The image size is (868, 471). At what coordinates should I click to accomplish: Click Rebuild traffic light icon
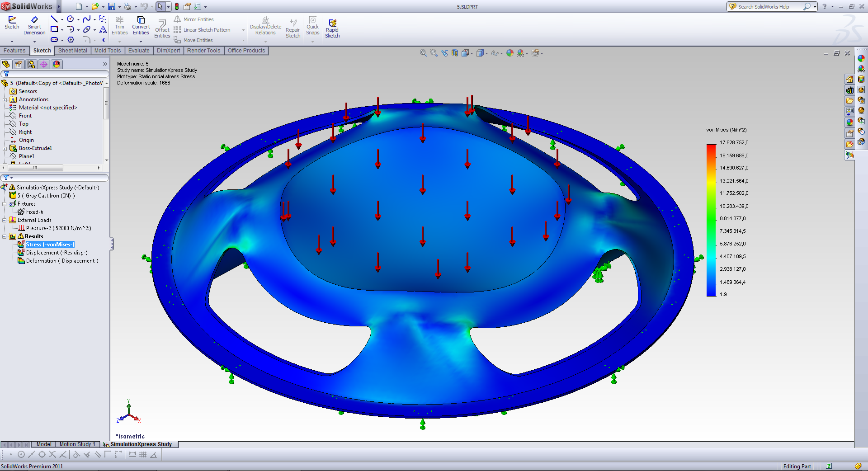coord(176,6)
